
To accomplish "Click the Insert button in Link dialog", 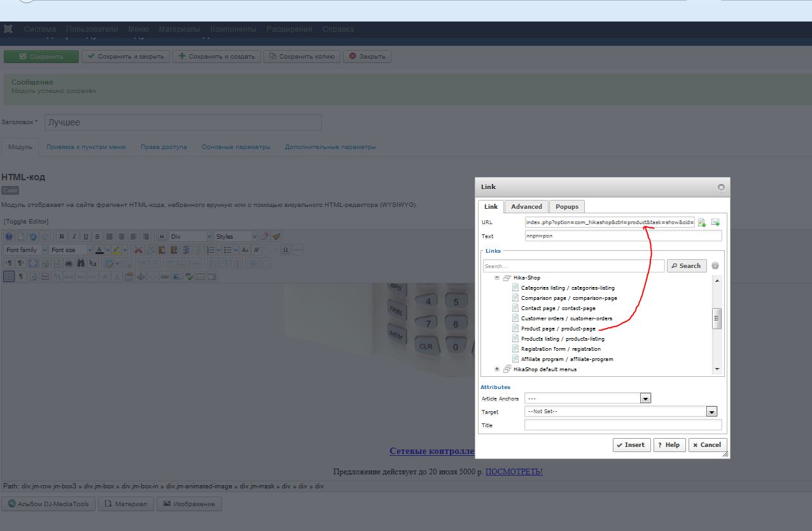I will [x=631, y=445].
